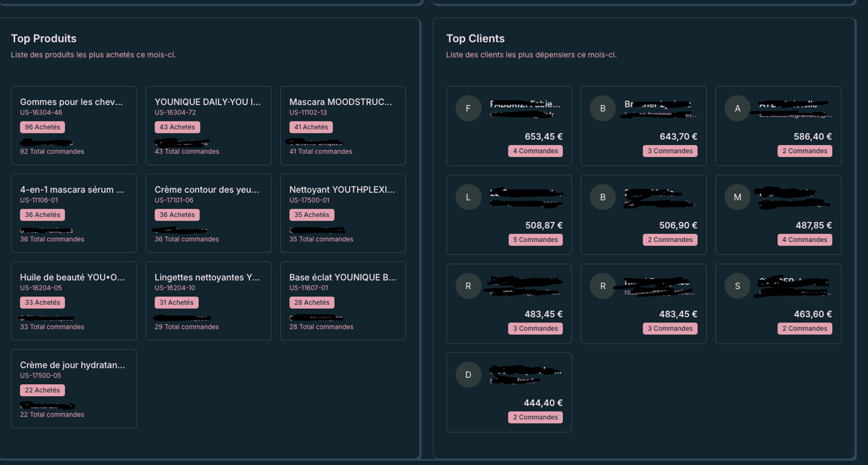Click the 96 Achetés badge
The height and width of the screenshot is (465, 868).
(43, 127)
